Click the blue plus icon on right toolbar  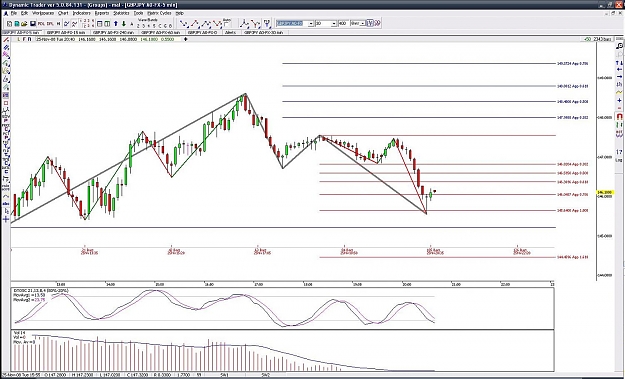pos(619,100)
